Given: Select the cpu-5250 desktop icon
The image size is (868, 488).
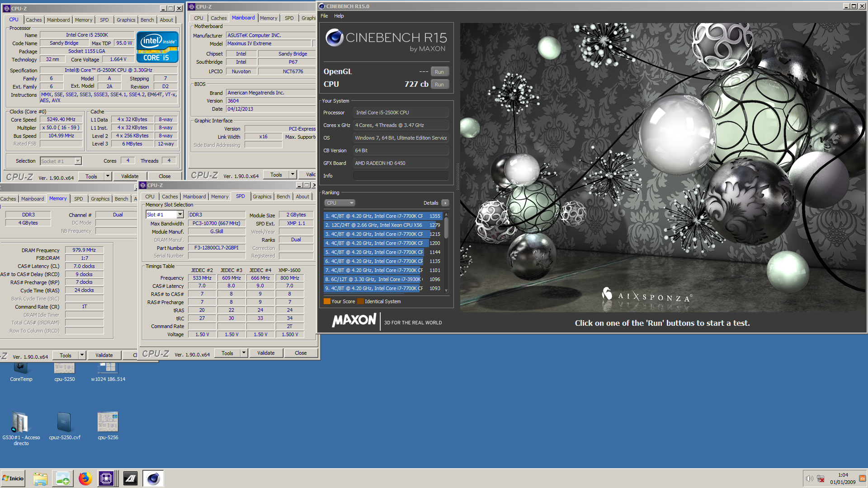Looking at the screenshot, I should (x=65, y=372).
